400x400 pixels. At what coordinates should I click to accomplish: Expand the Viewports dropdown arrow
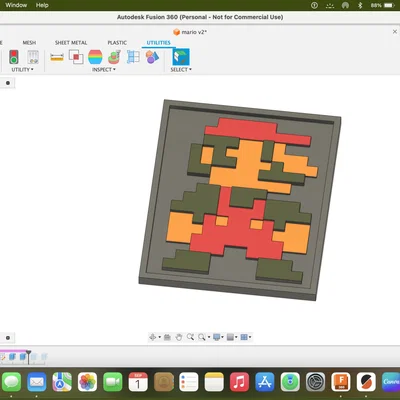point(250,337)
